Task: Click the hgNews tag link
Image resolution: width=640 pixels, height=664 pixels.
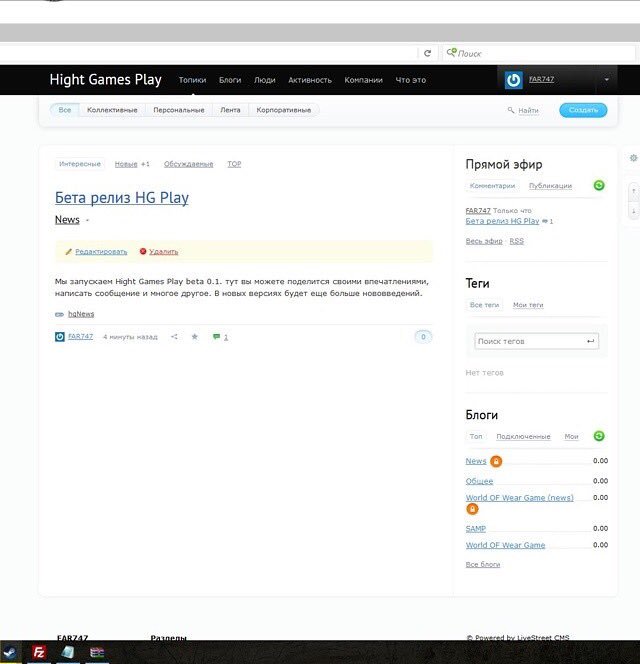Action: tap(81, 314)
